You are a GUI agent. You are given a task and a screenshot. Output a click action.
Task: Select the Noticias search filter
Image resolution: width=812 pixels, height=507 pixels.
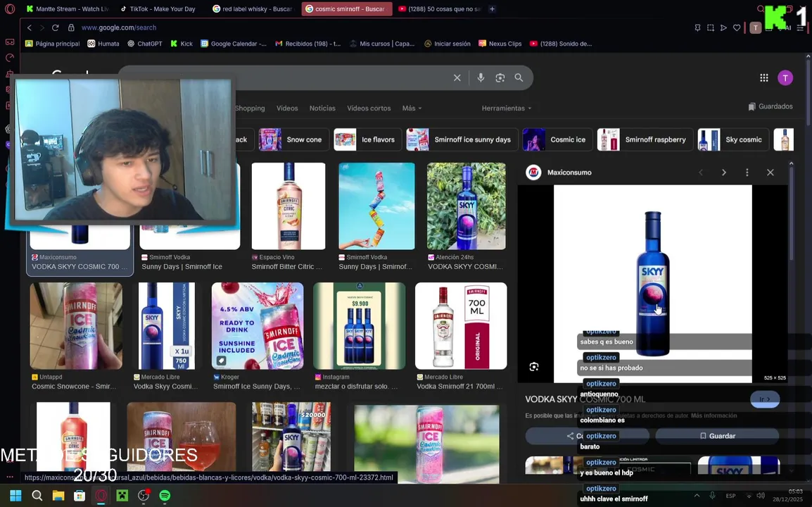coord(322,108)
